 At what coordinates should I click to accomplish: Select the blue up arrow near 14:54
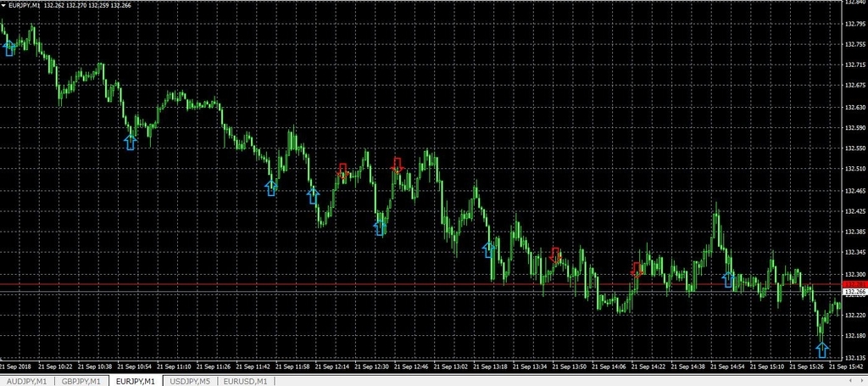tap(728, 279)
